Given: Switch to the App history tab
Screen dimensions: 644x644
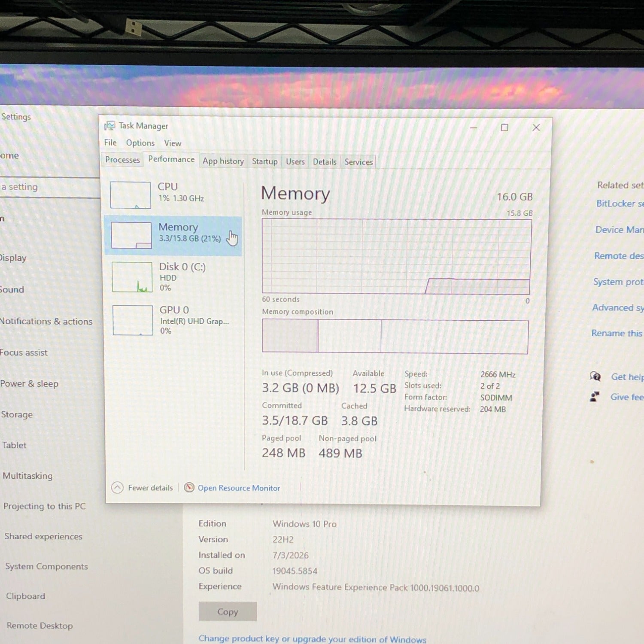Looking at the screenshot, I should click(x=223, y=161).
